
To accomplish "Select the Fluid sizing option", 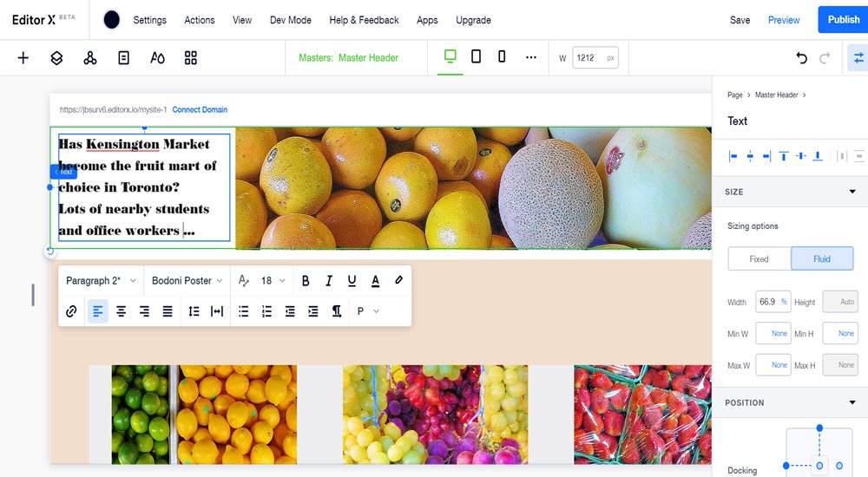I will click(822, 258).
